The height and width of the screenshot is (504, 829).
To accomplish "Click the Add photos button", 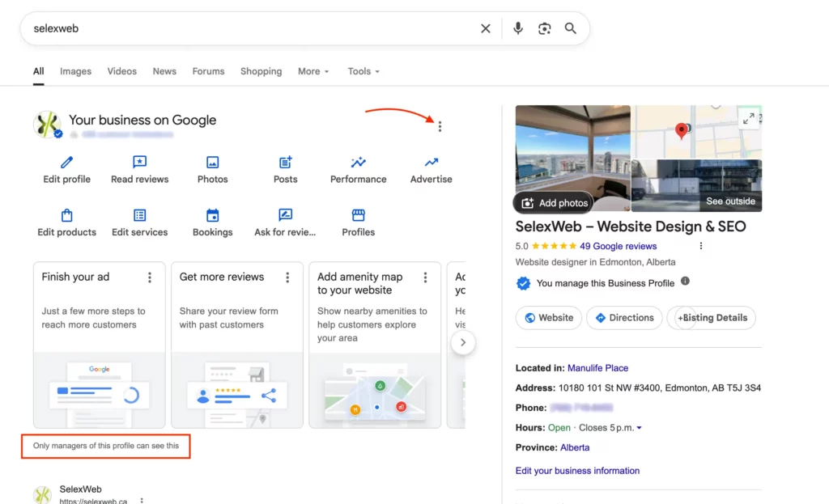I will (x=554, y=203).
